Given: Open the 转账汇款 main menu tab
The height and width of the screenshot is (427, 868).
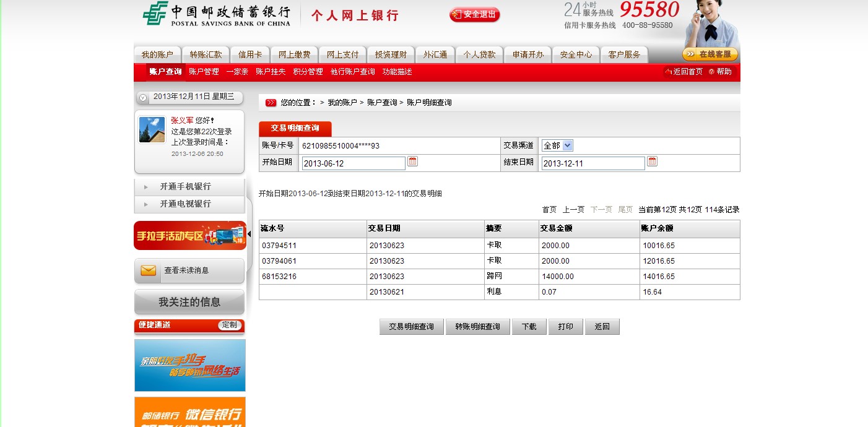Looking at the screenshot, I should (x=206, y=54).
